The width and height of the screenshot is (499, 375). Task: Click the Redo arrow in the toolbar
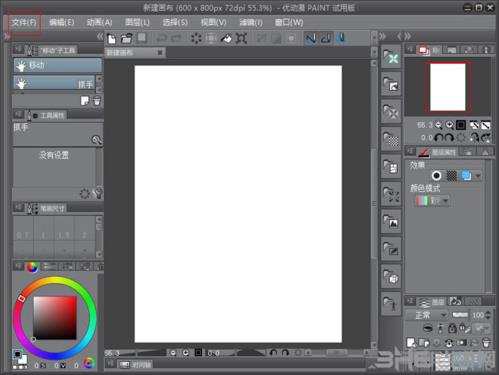(x=177, y=38)
